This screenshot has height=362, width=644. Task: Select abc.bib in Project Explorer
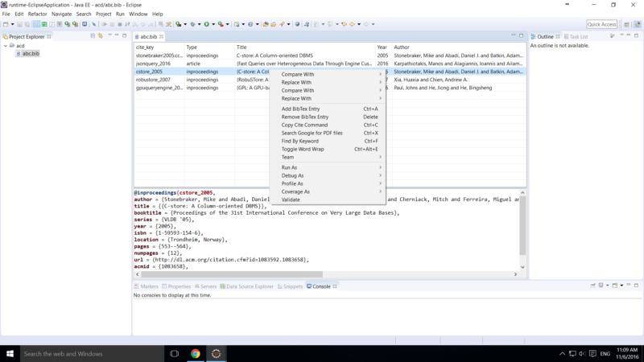click(28, 53)
